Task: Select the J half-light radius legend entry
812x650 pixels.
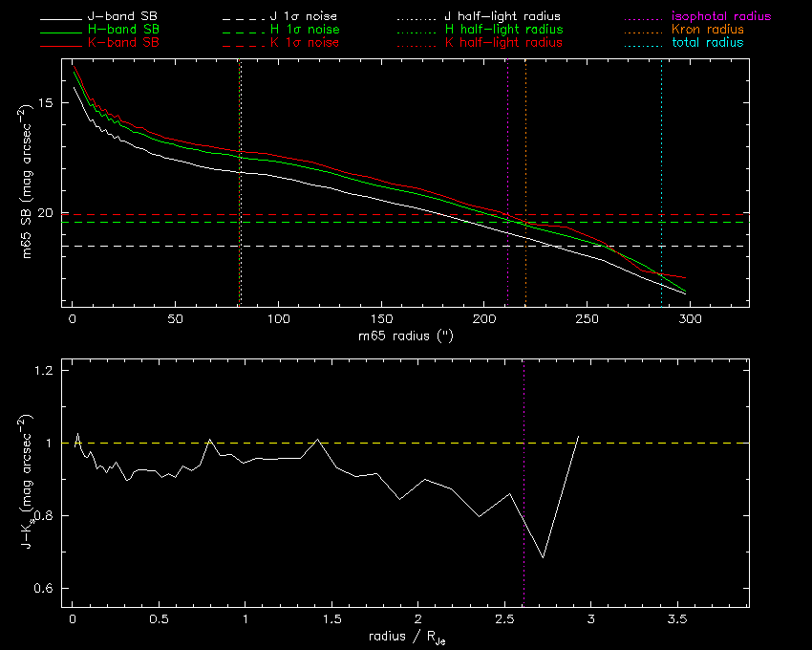Action: coord(502,17)
